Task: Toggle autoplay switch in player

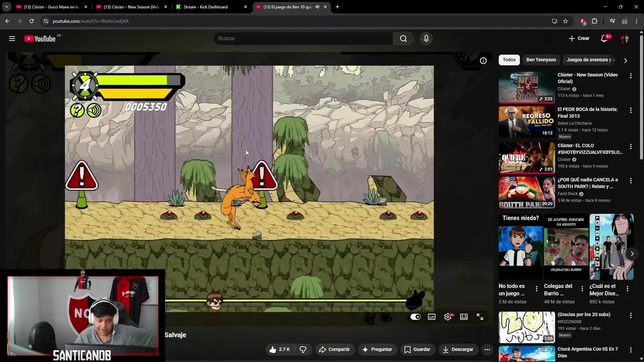Action: coord(415,317)
